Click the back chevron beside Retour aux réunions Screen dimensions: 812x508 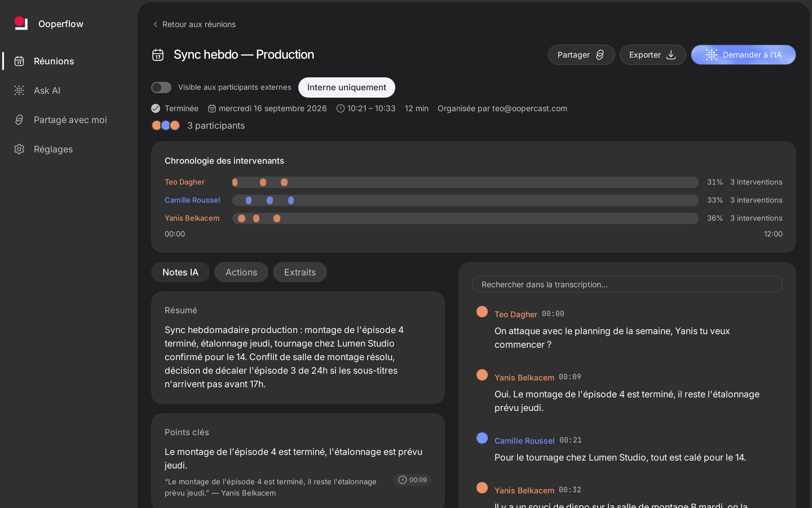(x=155, y=24)
